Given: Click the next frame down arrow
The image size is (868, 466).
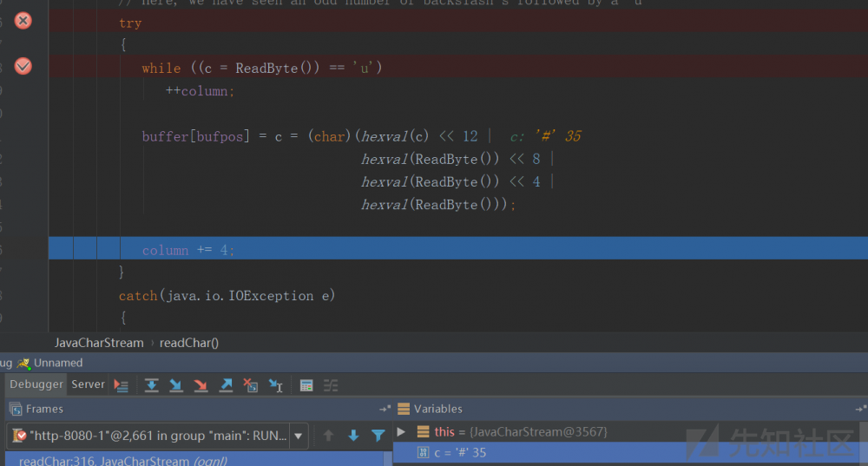Looking at the screenshot, I should [x=353, y=436].
